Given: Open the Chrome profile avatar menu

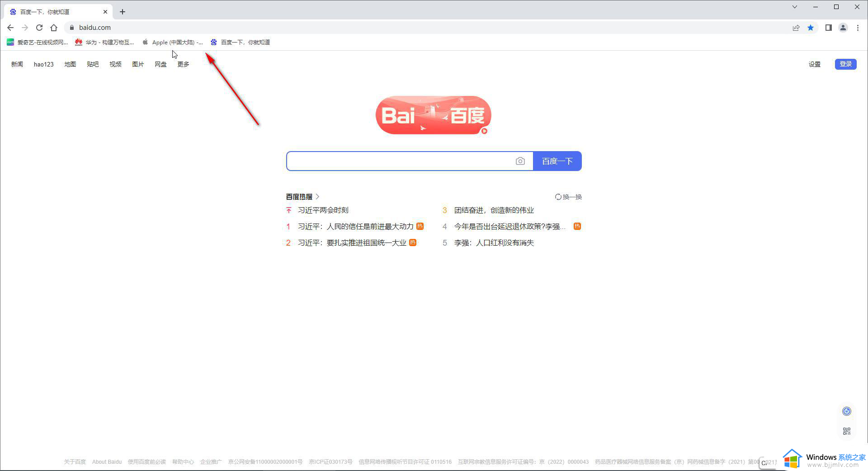Looking at the screenshot, I should tap(843, 28).
